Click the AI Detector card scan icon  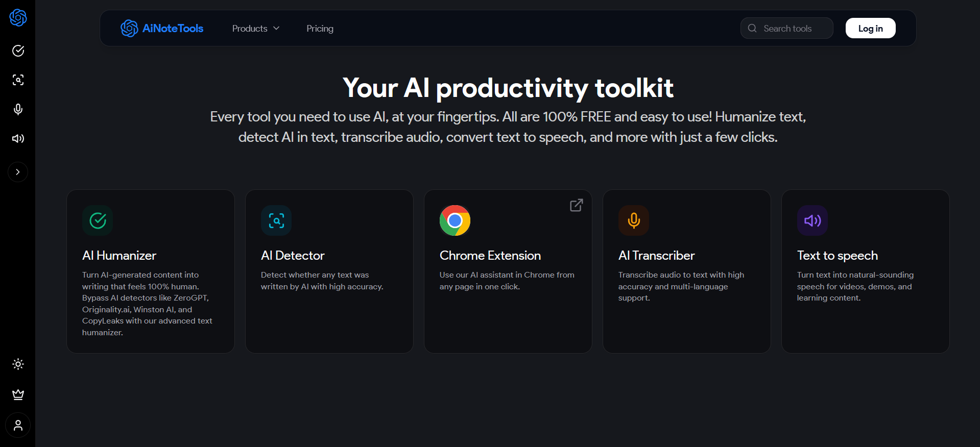[x=276, y=220]
